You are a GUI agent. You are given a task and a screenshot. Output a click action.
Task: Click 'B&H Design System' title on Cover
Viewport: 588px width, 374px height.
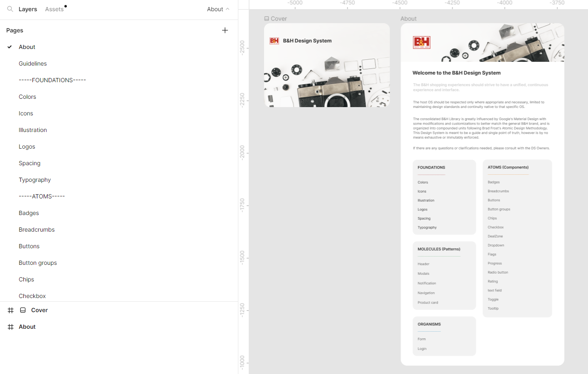tap(307, 41)
